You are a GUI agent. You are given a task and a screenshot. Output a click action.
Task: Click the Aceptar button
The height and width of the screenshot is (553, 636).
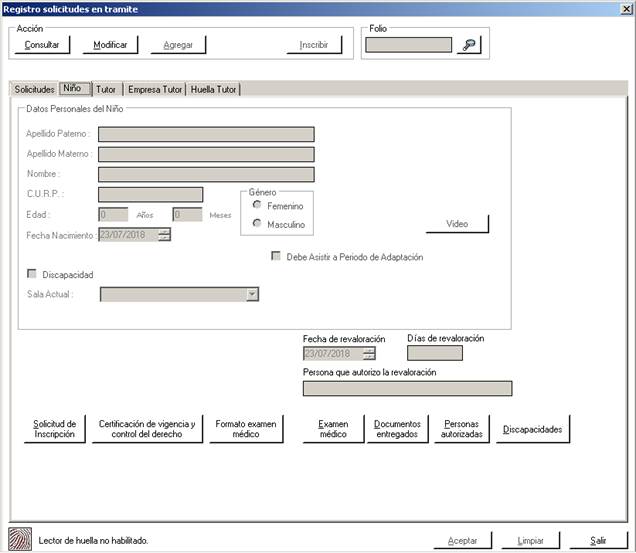462,540
